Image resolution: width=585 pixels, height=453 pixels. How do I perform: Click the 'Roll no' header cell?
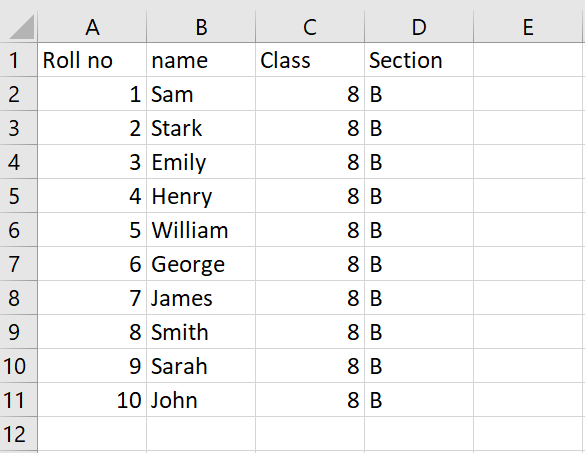click(x=92, y=60)
